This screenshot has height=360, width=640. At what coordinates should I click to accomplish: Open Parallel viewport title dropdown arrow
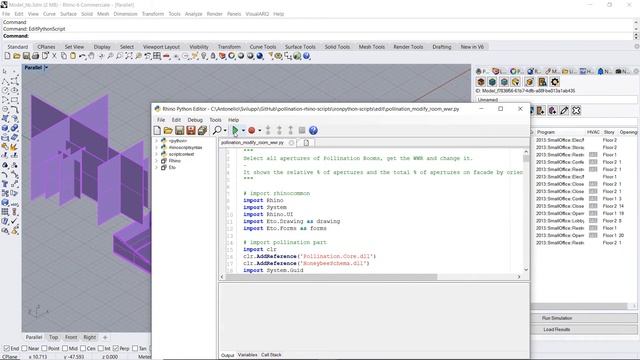tap(46, 67)
